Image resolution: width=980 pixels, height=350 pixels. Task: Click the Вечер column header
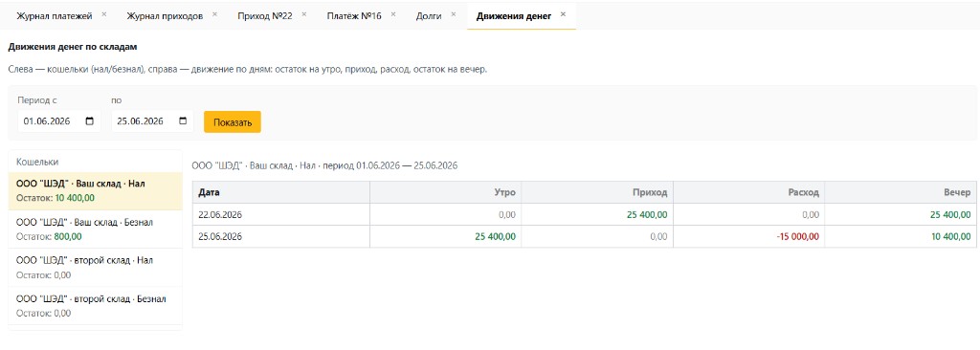901,192
